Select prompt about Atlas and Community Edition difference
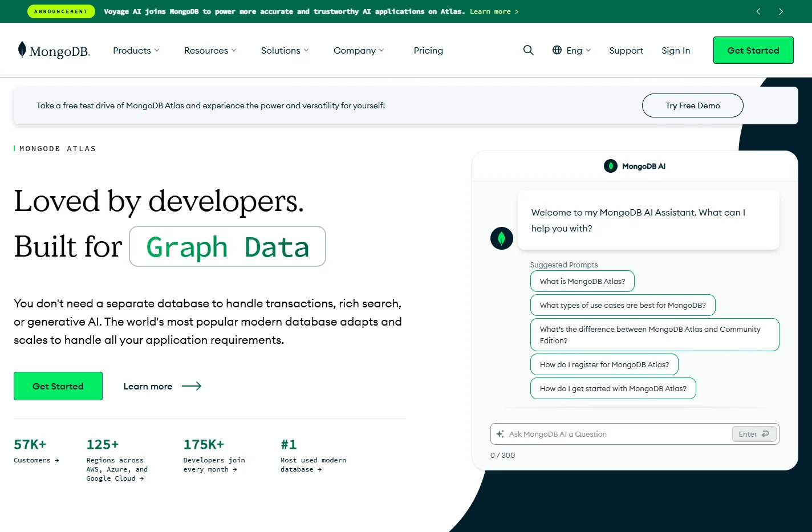 tap(655, 335)
